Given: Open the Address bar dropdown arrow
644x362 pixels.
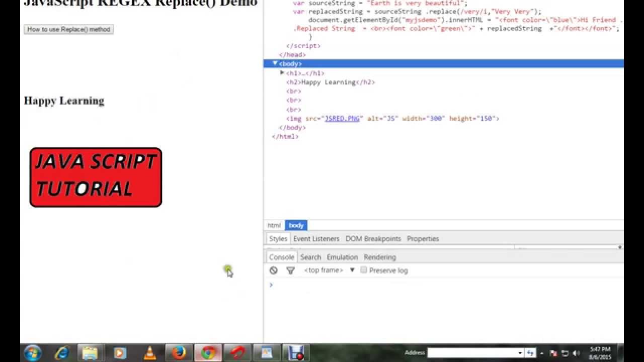Looking at the screenshot, I should (520, 353).
